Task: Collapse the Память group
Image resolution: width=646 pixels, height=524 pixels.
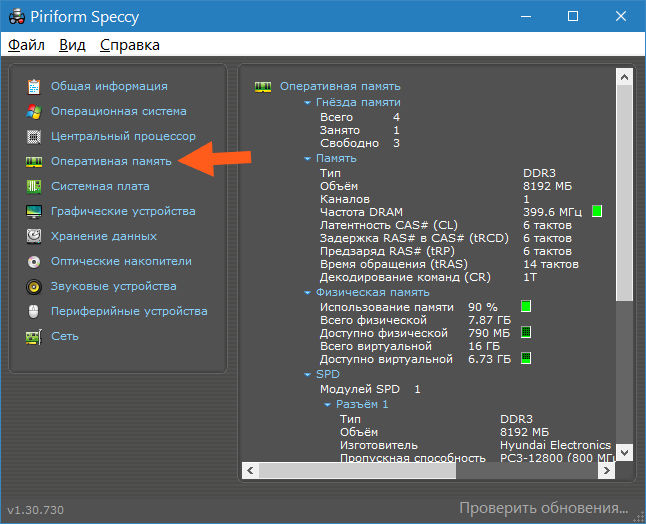Action: (307, 159)
